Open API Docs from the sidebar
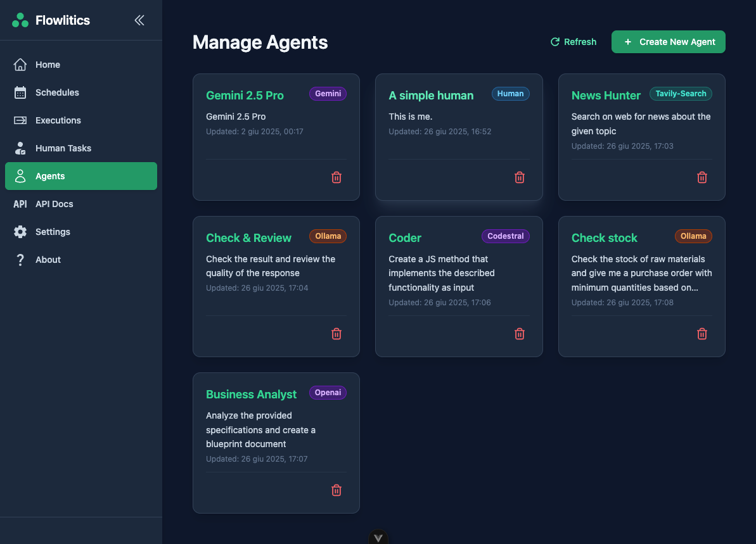 point(81,205)
